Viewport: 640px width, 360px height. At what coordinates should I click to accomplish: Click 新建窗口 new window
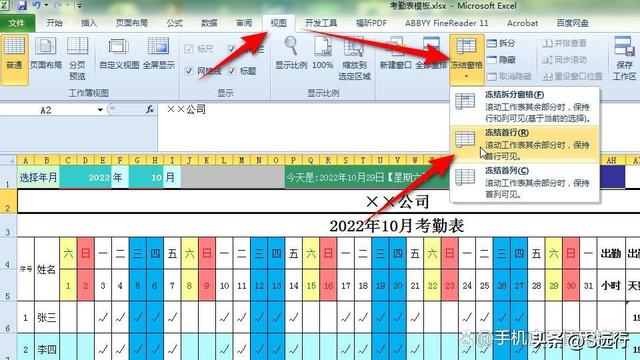click(x=395, y=53)
